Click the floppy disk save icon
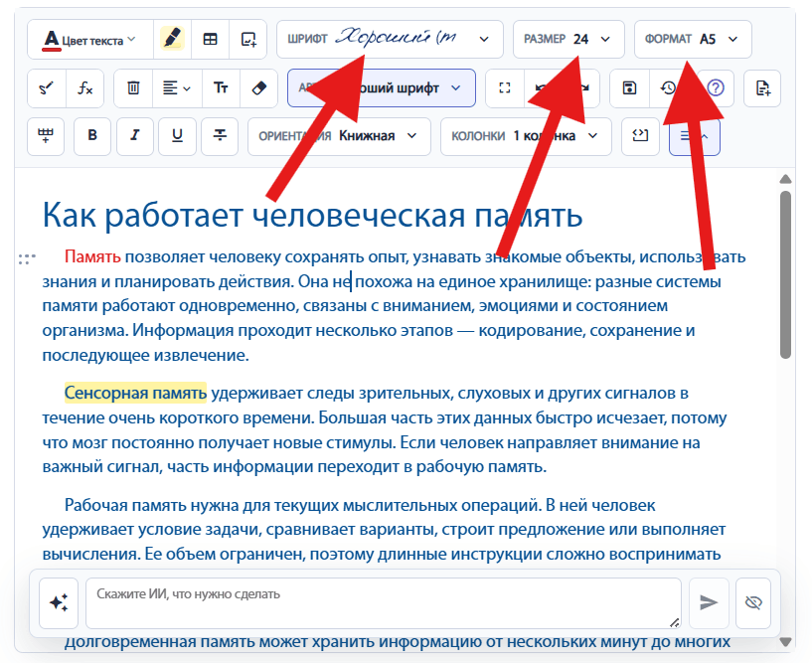 [x=629, y=88]
